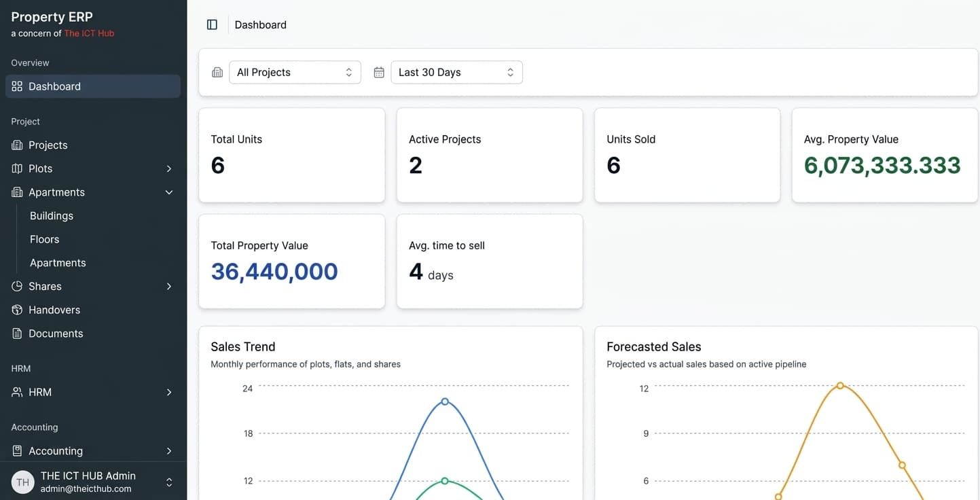Select Buildings under Apartments
The height and width of the screenshot is (500, 980).
51,215
